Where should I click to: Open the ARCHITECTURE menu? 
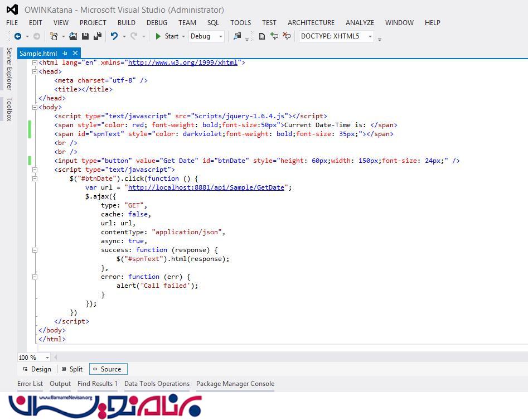(311, 22)
